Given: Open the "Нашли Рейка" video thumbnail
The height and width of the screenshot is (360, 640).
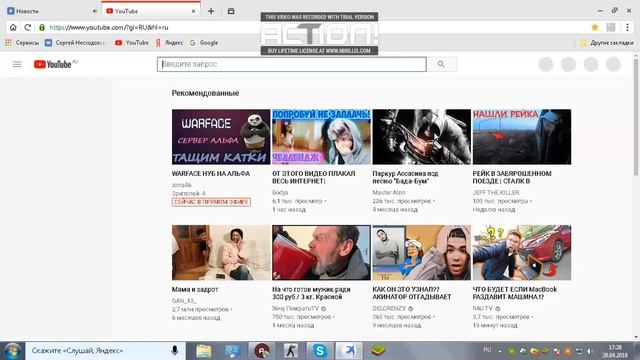Looking at the screenshot, I should pos(522,137).
